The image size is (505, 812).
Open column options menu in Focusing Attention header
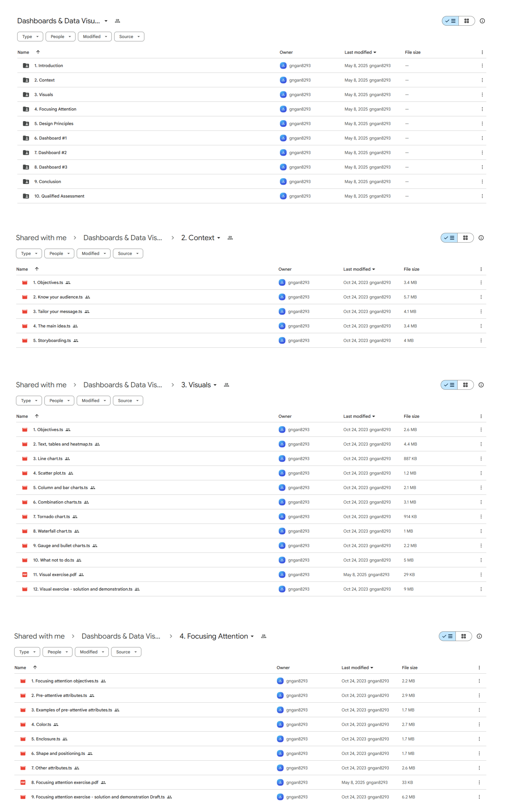(479, 667)
